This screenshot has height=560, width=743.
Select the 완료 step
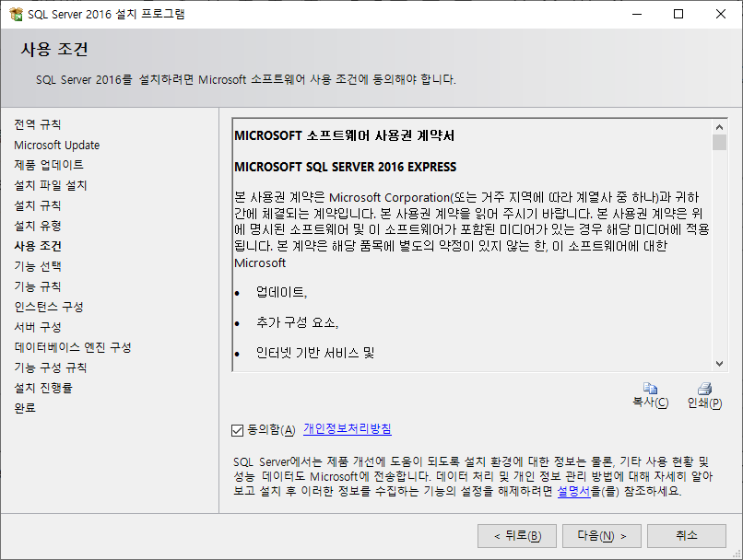pos(25,408)
